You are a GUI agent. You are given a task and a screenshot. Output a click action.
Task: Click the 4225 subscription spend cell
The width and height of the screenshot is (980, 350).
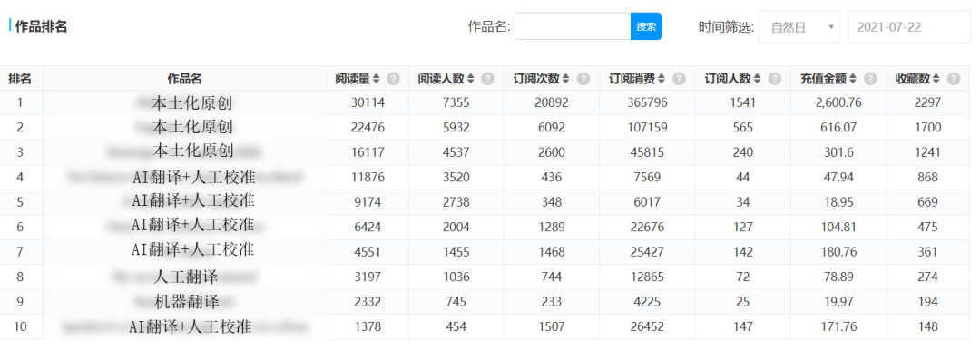pyautogui.click(x=647, y=302)
